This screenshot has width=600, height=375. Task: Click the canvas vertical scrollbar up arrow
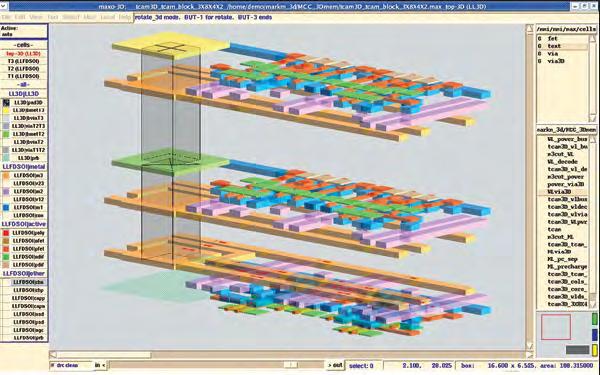point(530,29)
